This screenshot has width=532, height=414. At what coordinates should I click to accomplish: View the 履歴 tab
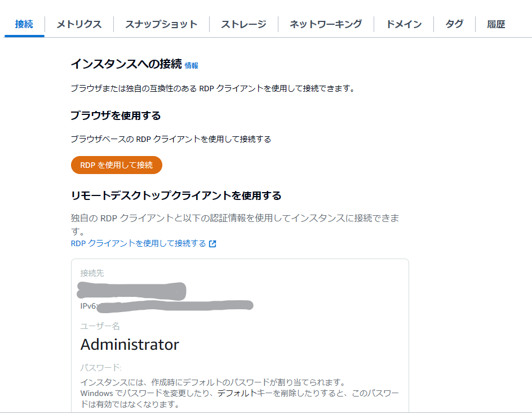496,24
